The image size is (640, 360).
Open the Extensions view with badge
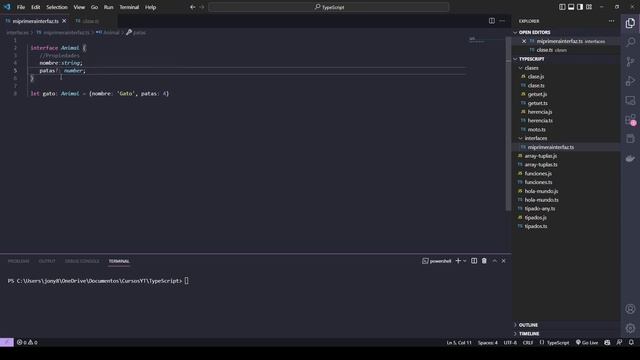[630, 120]
